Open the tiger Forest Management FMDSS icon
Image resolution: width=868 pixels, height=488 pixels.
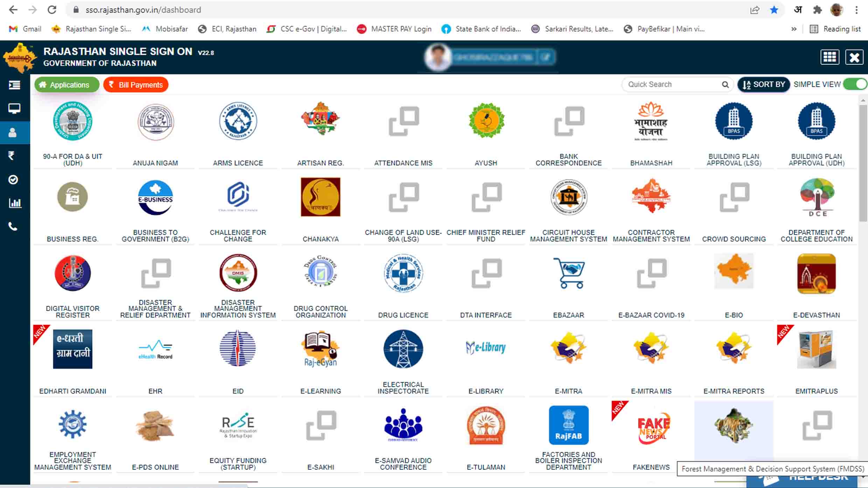click(734, 426)
